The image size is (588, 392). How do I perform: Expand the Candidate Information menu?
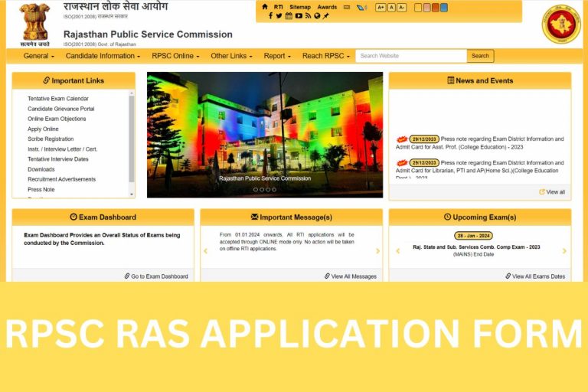coord(103,56)
